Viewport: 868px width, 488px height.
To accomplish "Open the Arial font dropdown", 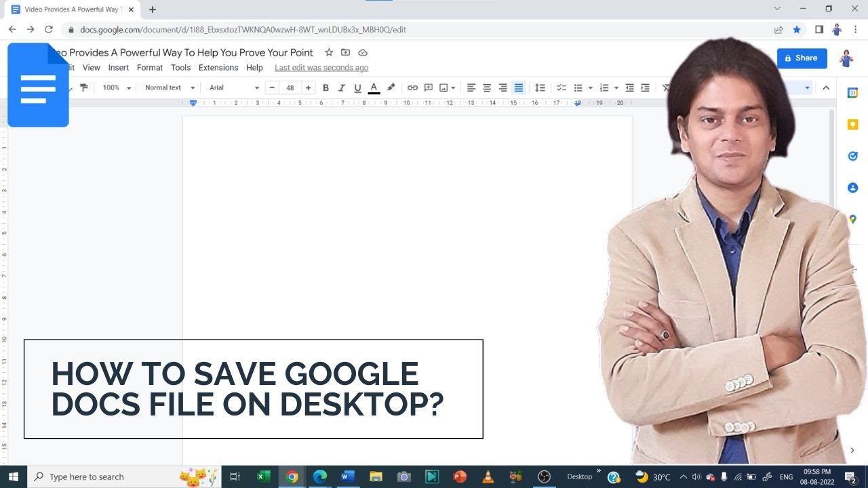I will tap(234, 87).
